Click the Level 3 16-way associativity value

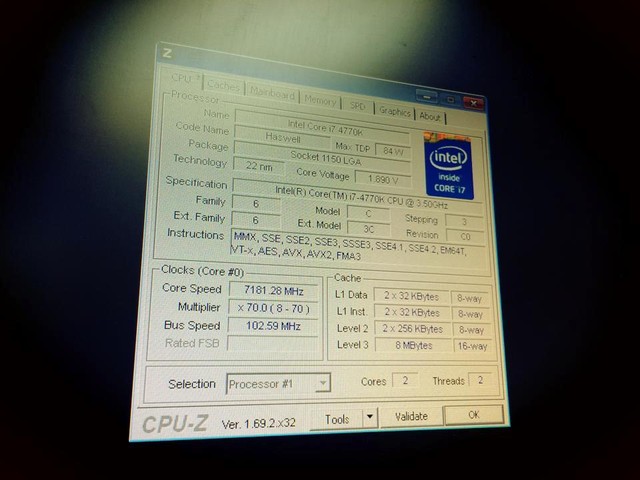(472, 347)
